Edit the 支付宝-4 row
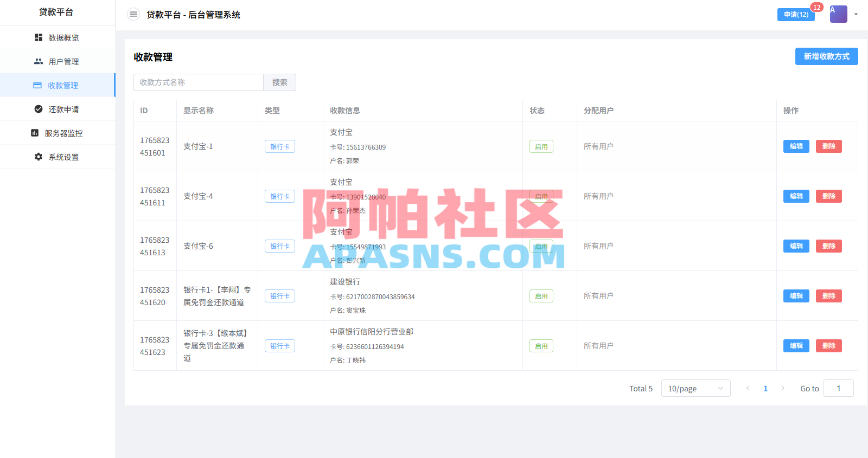Image resolution: width=868 pixels, height=458 pixels. tap(796, 196)
